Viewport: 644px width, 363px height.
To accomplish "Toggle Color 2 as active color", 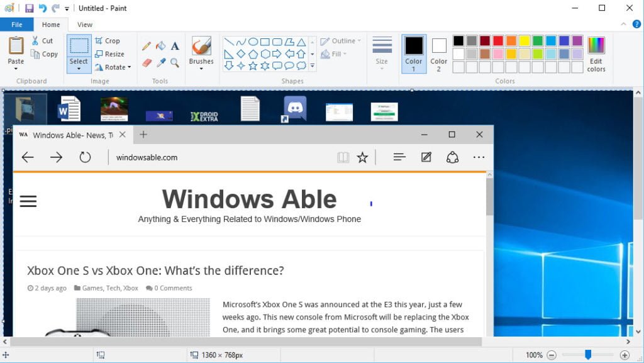I will click(x=439, y=53).
